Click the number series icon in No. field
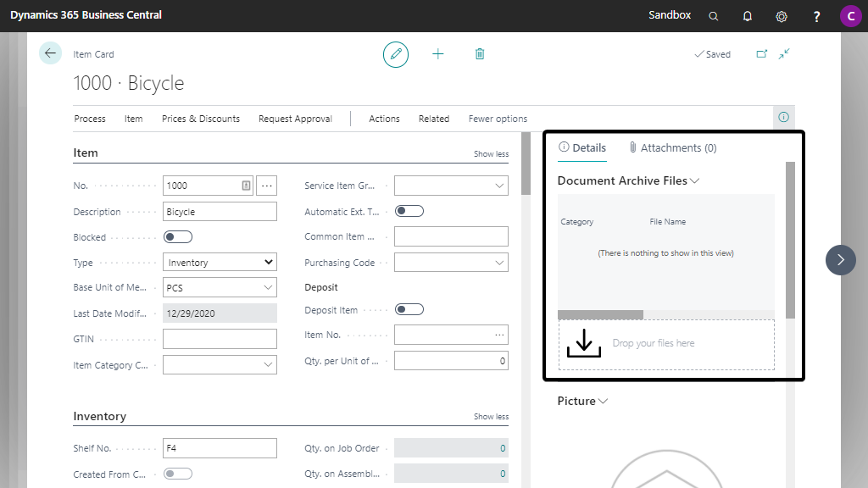The height and width of the screenshot is (488, 868). click(x=247, y=186)
